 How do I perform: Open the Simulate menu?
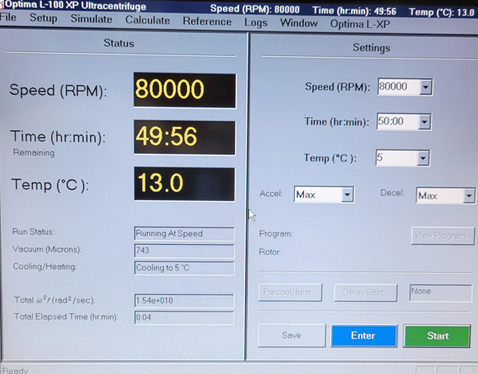click(91, 19)
